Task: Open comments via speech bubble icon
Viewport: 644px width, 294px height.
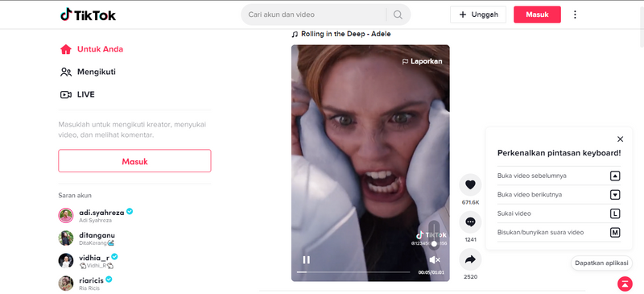Action: click(x=470, y=222)
